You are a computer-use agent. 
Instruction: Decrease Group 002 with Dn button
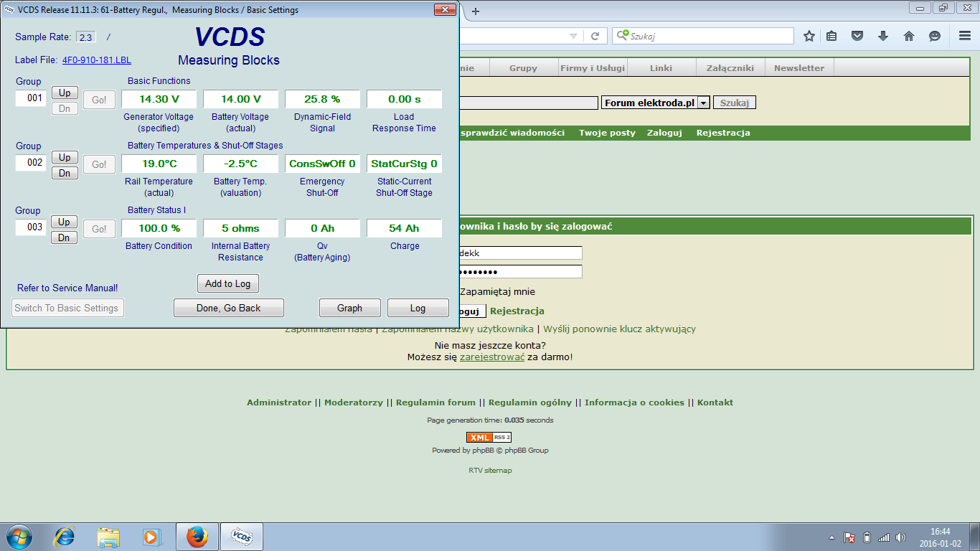pyautogui.click(x=65, y=173)
